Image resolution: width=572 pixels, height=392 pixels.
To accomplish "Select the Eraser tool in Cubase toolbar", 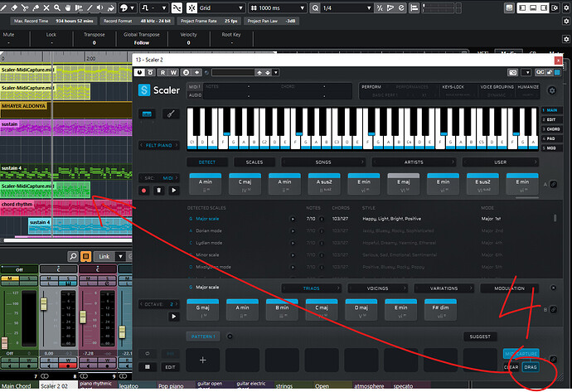I will point(14,7).
